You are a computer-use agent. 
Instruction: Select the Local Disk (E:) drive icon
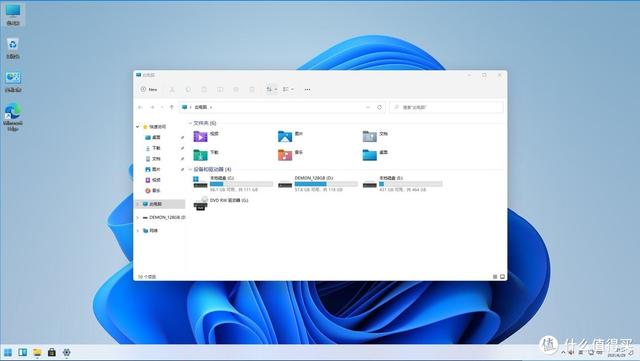pyautogui.click(x=369, y=185)
